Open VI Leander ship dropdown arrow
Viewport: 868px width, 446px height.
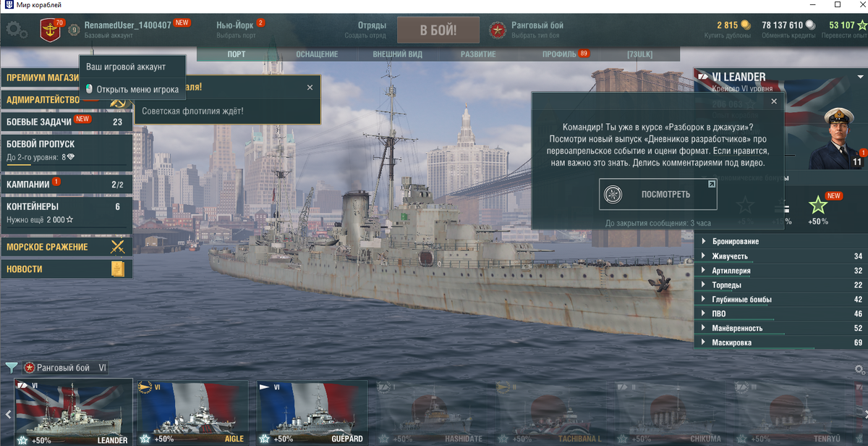click(860, 77)
